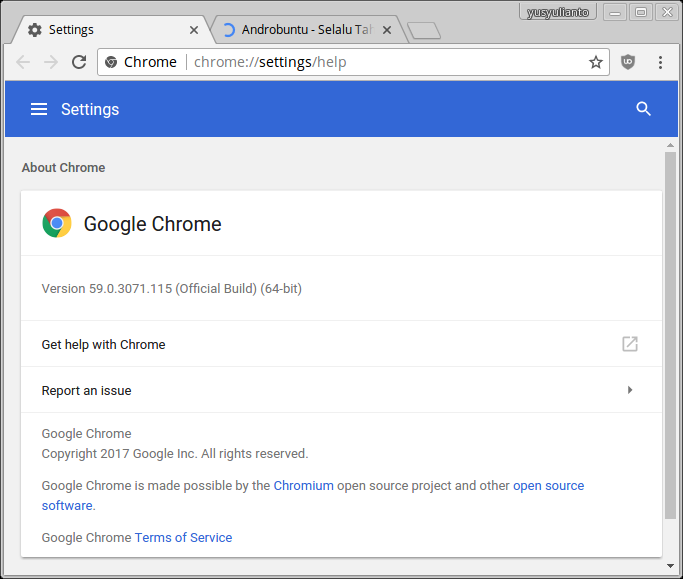The height and width of the screenshot is (579, 683).
Task: Click the Version 59.0.3071.115 text
Action: coord(172,288)
